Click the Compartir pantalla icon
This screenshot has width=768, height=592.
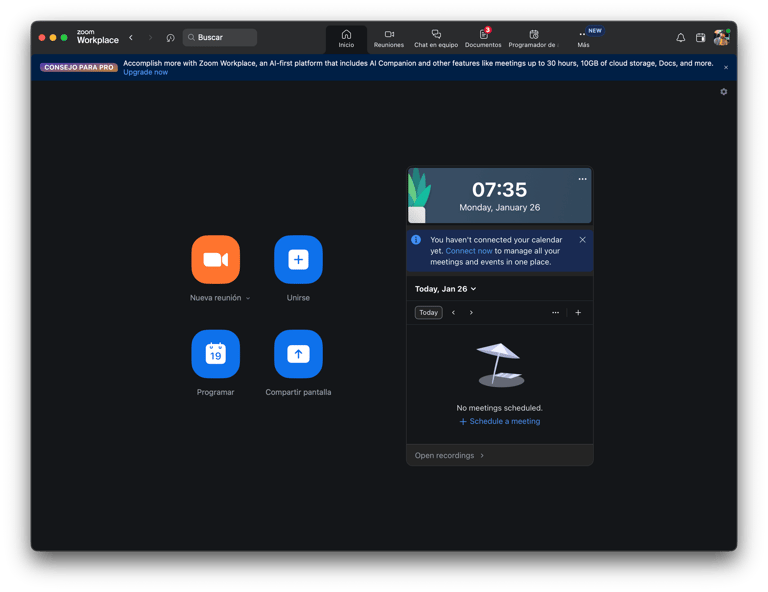[x=298, y=354]
